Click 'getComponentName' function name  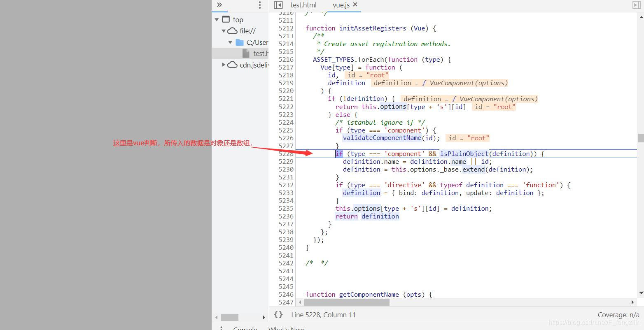[369, 295]
